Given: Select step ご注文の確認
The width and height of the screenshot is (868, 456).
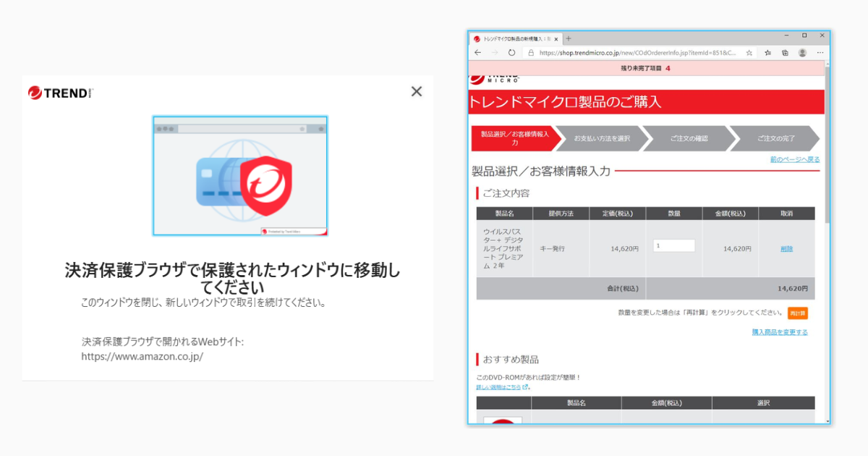Looking at the screenshot, I should click(689, 138).
